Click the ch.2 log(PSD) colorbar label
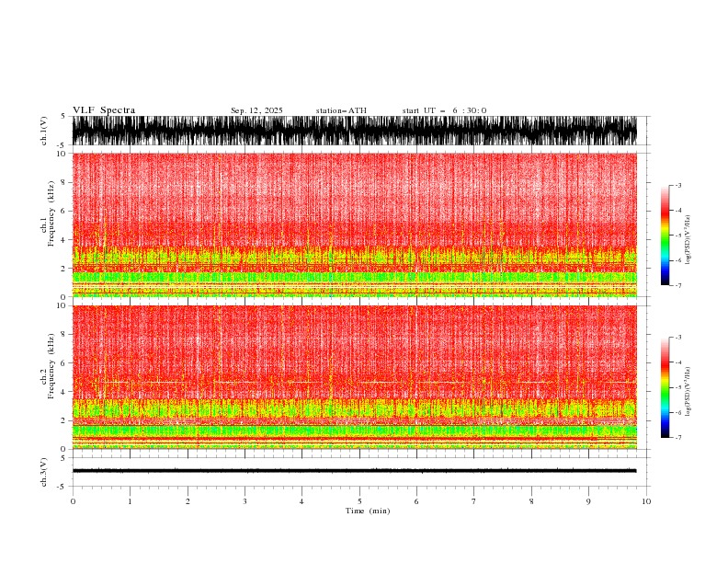Viewport: 728px width, 563px height. tap(688, 392)
